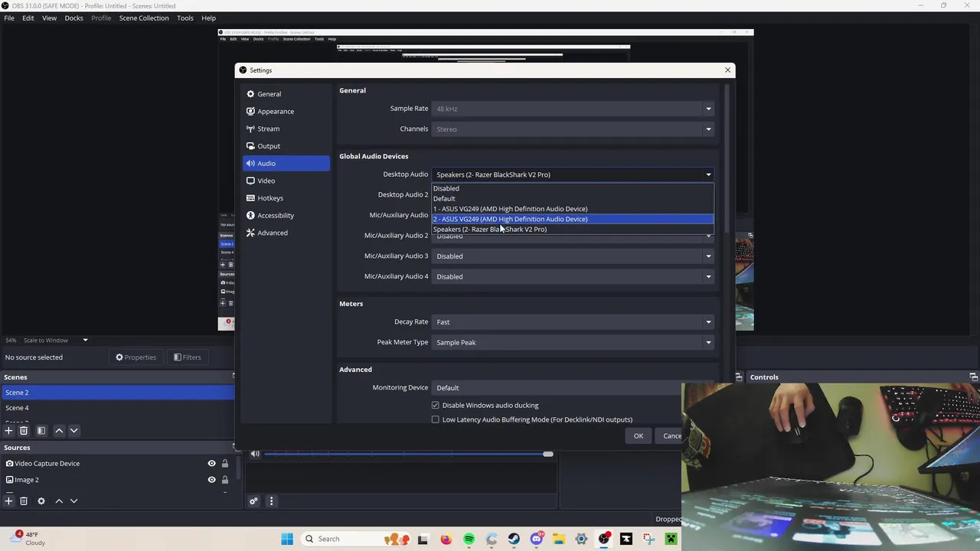Viewport: 980px width, 551px height.
Task: Open source Filters button
Action: pyautogui.click(x=187, y=357)
